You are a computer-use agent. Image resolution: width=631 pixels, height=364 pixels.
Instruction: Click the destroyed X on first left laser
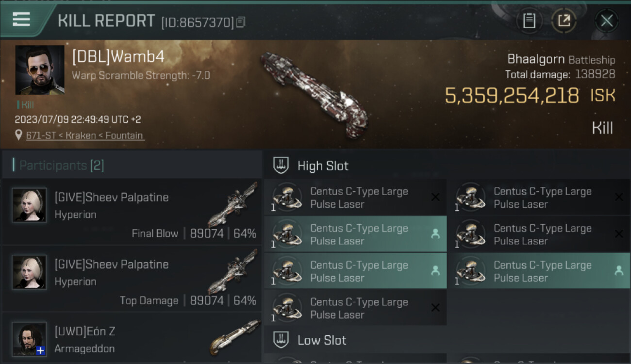pyautogui.click(x=435, y=197)
